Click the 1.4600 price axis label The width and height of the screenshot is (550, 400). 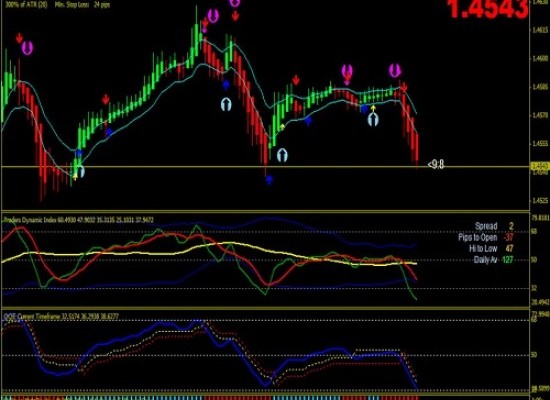(540, 58)
